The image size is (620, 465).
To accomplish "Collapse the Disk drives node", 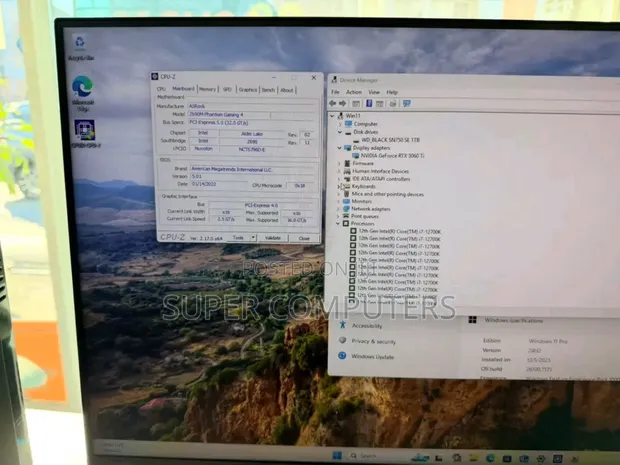I will (339, 132).
